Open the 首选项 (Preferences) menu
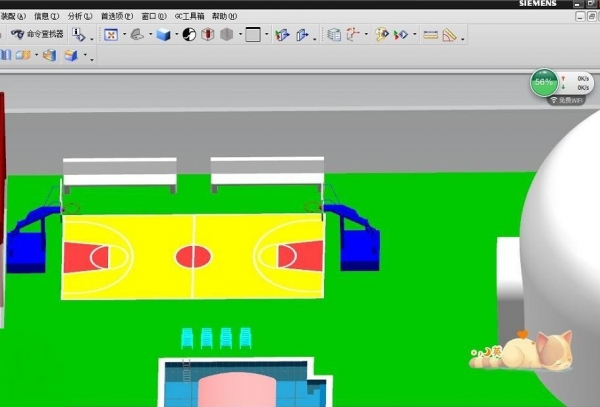 (x=116, y=17)
